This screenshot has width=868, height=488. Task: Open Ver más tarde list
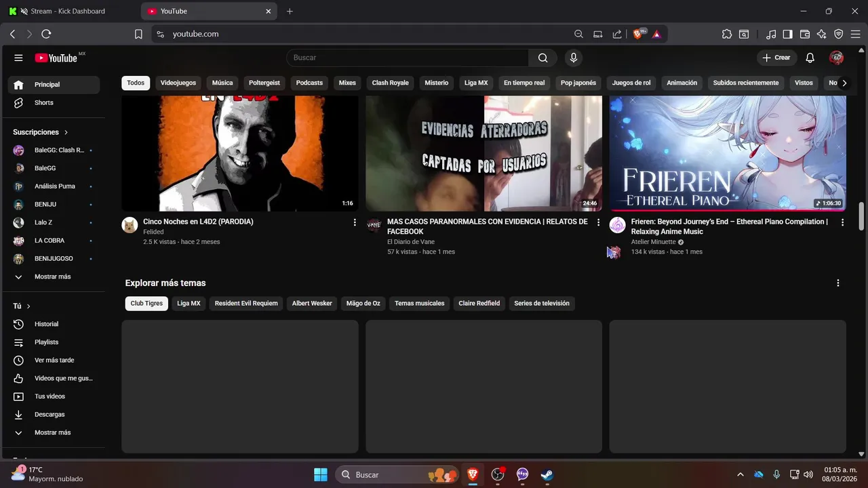point(54,360)
